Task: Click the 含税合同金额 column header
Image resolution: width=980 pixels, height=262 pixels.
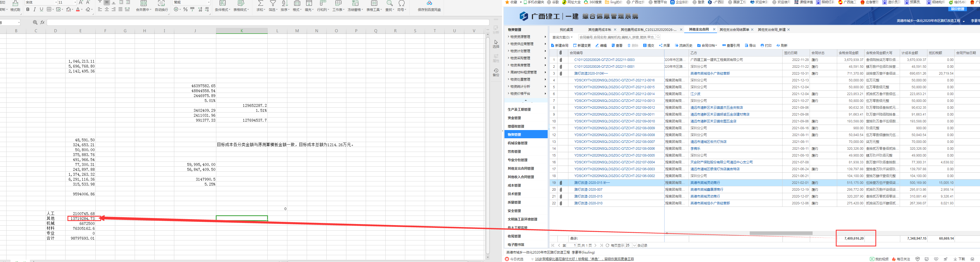Action: (850, 53)
